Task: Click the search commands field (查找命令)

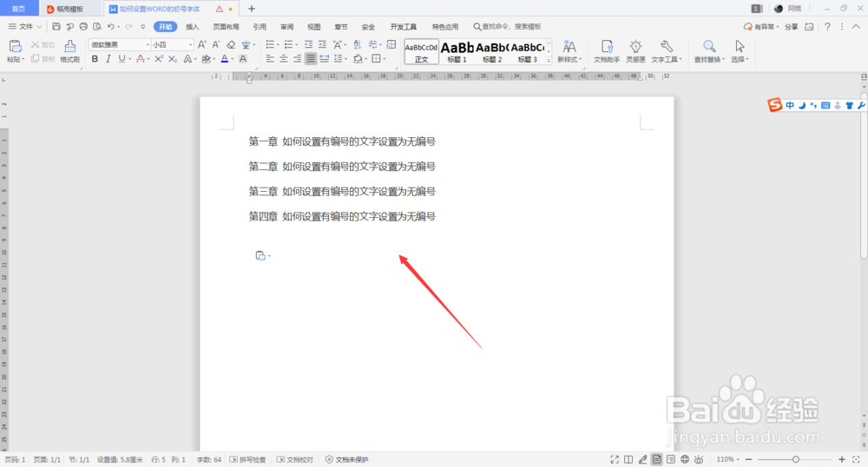Action: [507, 27]
